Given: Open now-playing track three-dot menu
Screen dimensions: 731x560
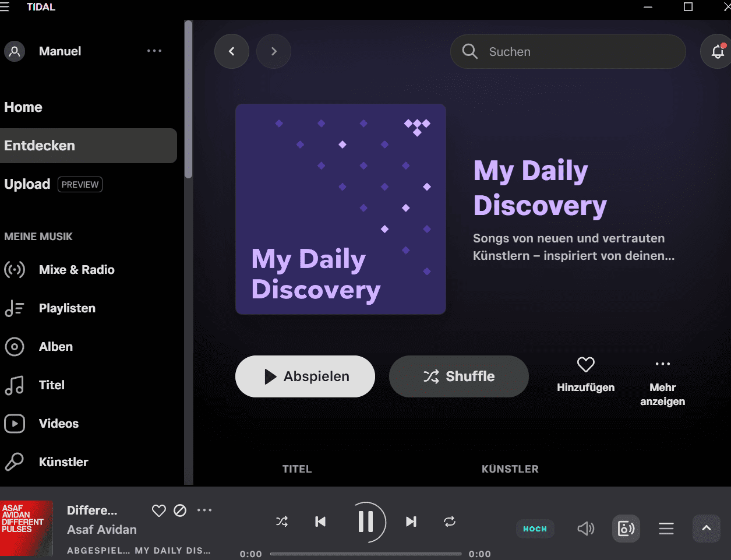Looking at the screenshot, I should 204,510.
